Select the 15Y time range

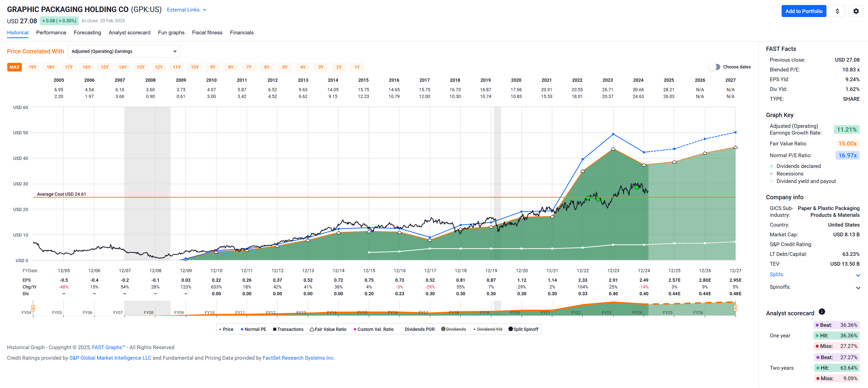pos(104,67)
